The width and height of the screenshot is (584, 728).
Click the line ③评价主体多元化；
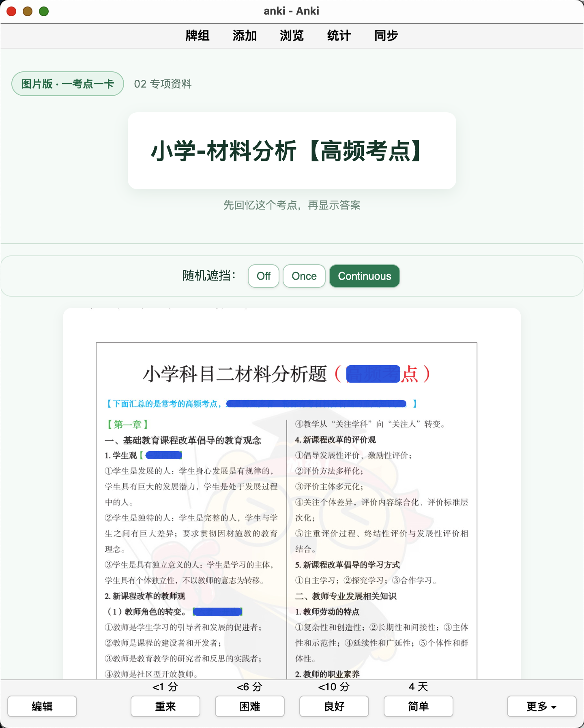click(x=329, y=487)
